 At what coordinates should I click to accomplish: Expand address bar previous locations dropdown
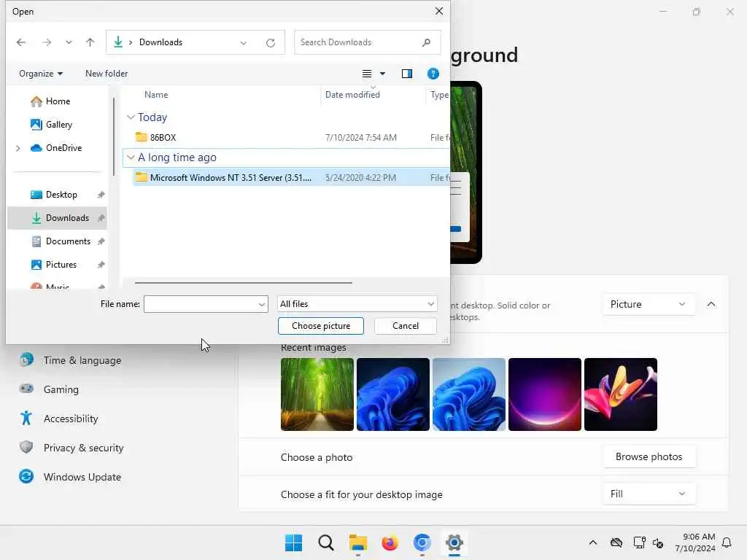pos(244,43)
